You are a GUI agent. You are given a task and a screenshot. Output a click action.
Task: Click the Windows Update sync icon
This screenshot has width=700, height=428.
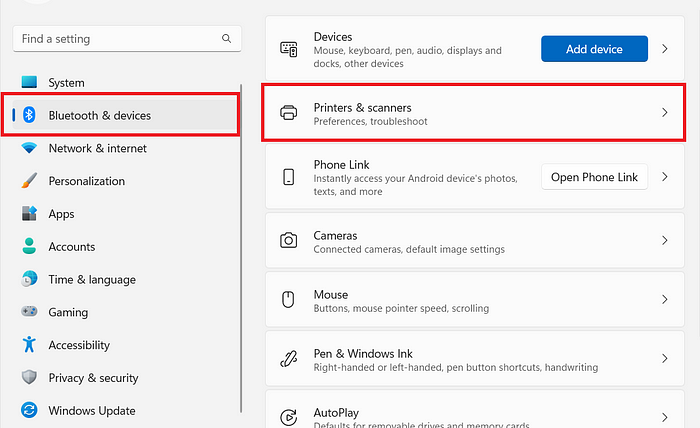(x=29, y=410)
